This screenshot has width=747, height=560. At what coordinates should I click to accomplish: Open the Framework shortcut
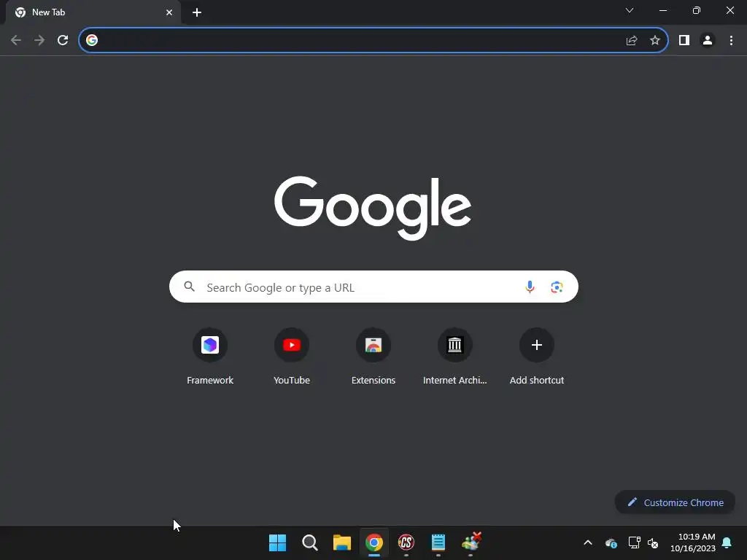coord(210,355)
